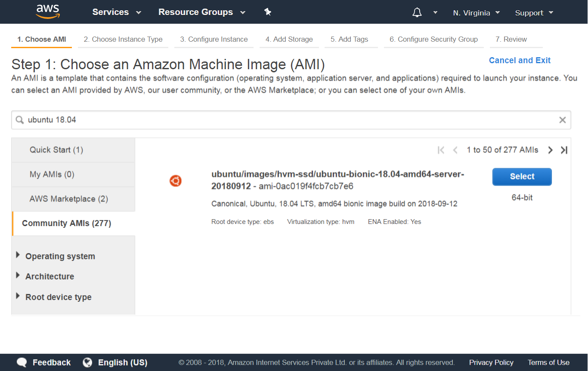Viewport: 588px width, 371px height.
Task: Click Cancel and Exit link
Action: click(520, 60)
